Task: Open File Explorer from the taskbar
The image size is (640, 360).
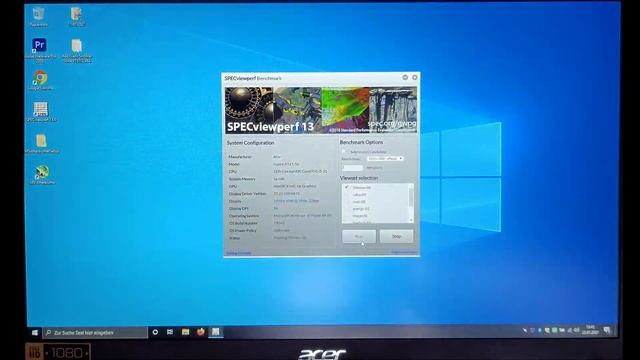Action: pyautogui.click(x=185, y=332)
